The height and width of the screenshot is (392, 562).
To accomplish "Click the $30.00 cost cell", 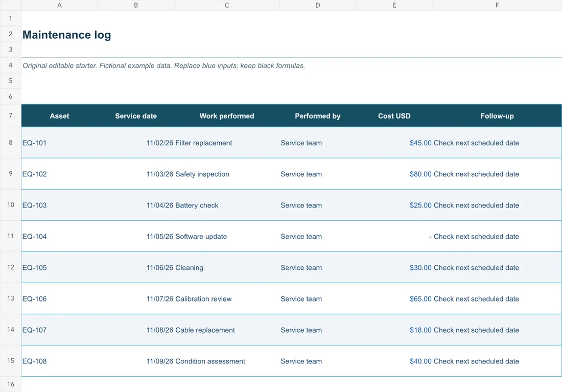I will (x=394, y=267).
